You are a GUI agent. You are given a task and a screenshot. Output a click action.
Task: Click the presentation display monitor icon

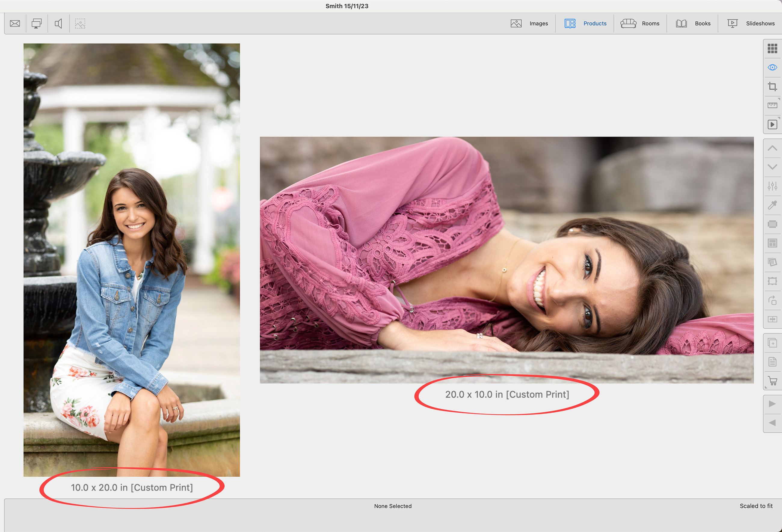pyautogui.click(x=36, y=23)
